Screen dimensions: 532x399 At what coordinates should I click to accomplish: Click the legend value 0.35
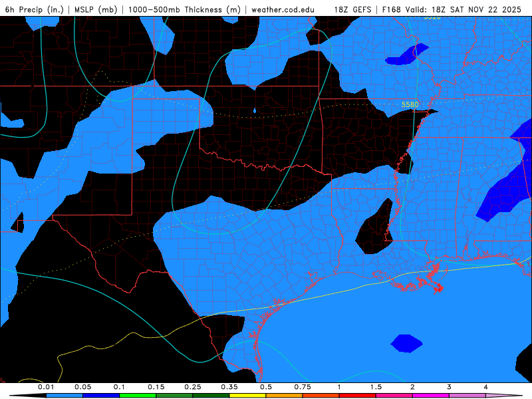[x=229, y=387]
